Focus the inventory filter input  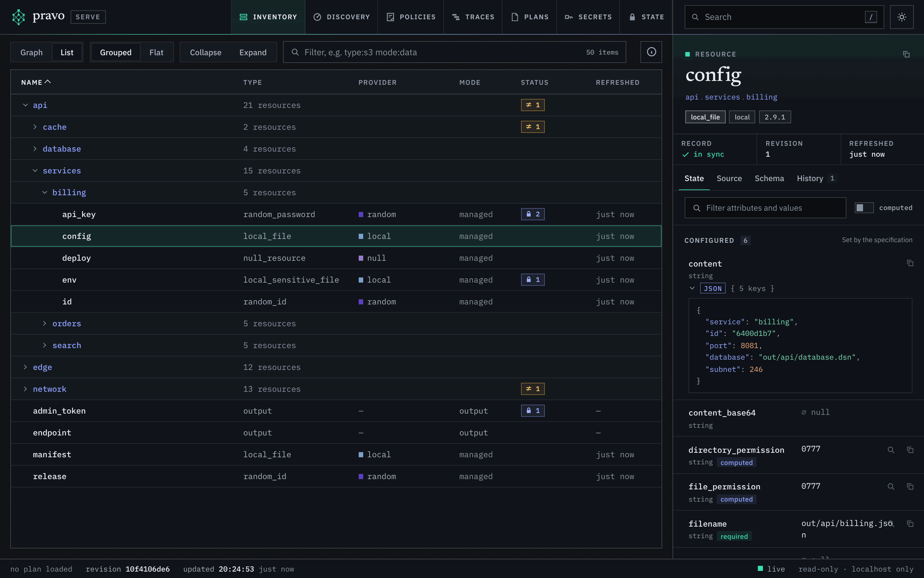[454, 52]
